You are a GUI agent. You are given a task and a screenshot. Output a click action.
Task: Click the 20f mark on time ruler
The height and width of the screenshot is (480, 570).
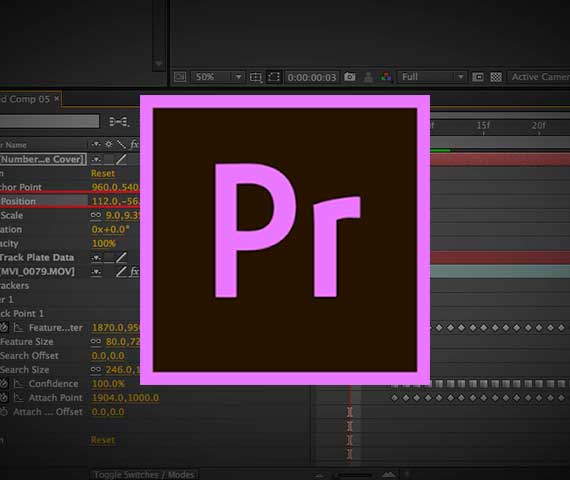[539, 126]
